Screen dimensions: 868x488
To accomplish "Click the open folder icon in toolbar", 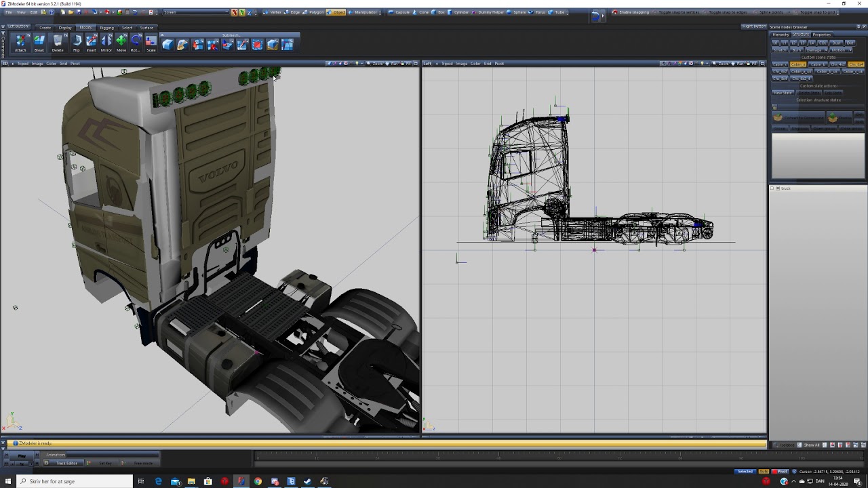I will click(71, 12).
